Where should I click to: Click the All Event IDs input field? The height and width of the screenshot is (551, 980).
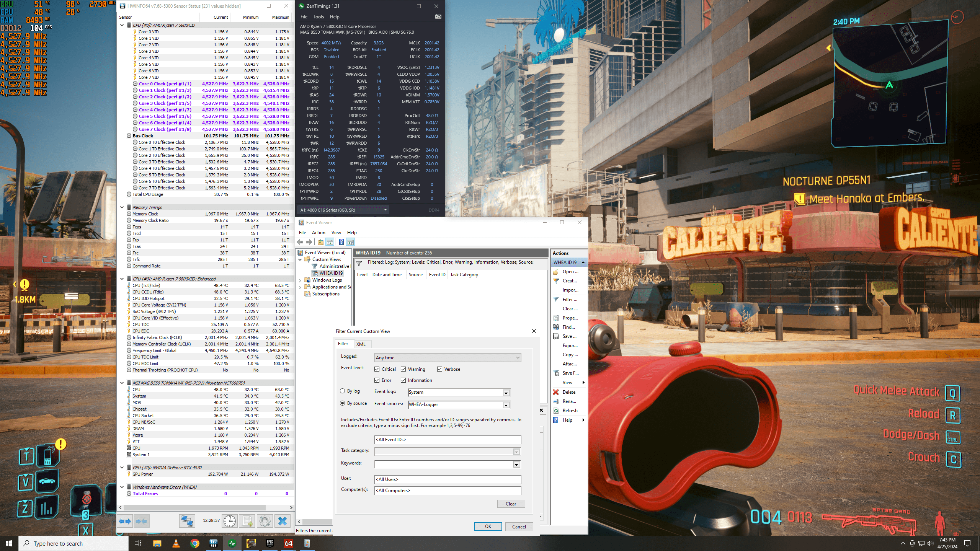click(x=447, y=440)
